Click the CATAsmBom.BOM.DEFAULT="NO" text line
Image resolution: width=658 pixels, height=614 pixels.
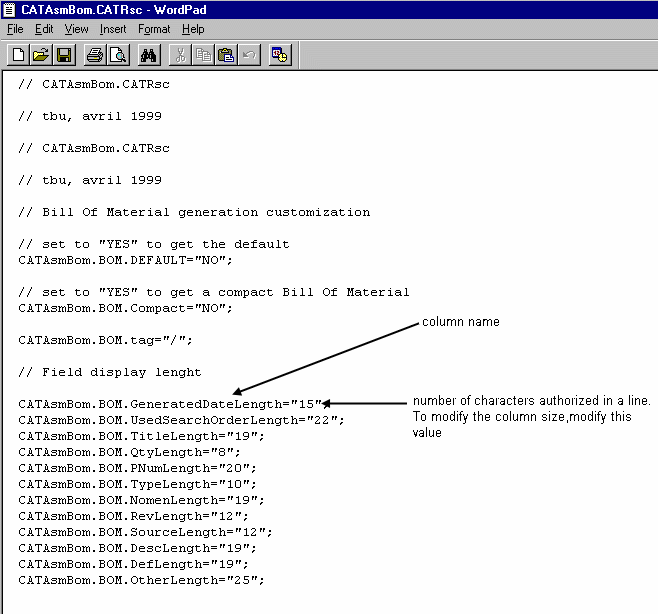point(125,260)
